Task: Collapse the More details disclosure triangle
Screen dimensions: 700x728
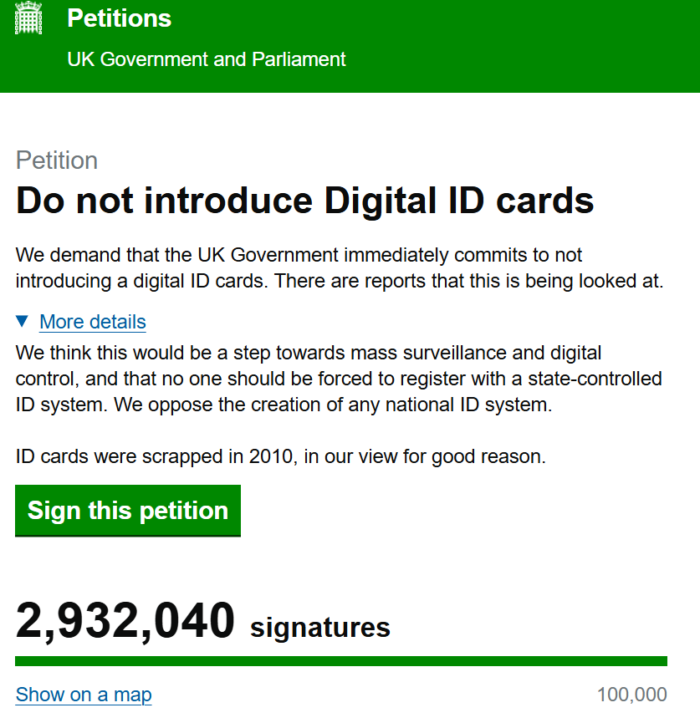Action: 23,321
